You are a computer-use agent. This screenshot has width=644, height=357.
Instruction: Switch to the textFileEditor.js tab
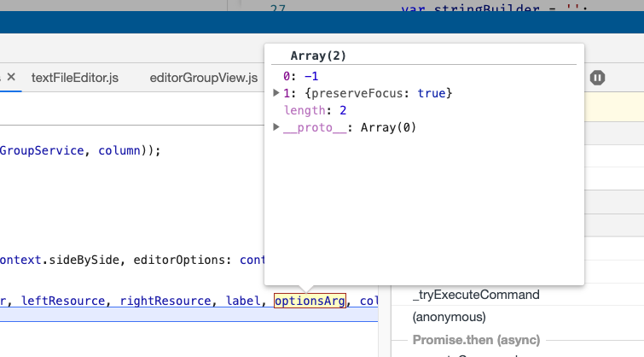click(x=75, y=78)
